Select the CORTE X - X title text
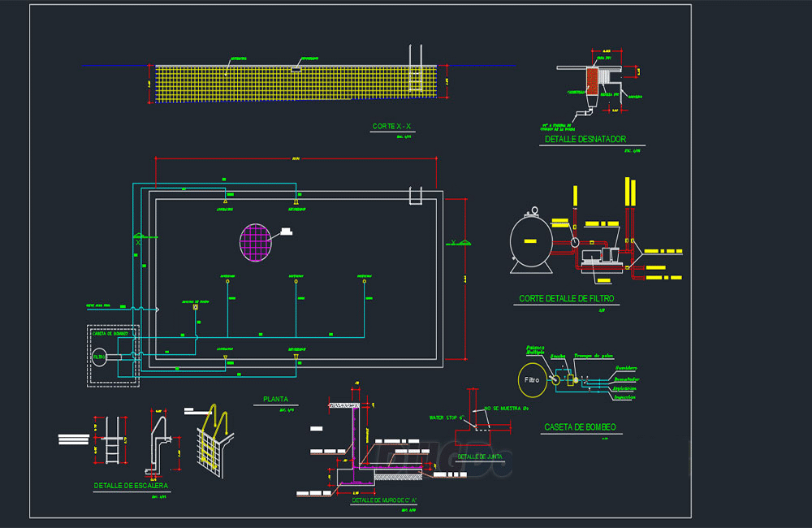 (x=391, y=126)
